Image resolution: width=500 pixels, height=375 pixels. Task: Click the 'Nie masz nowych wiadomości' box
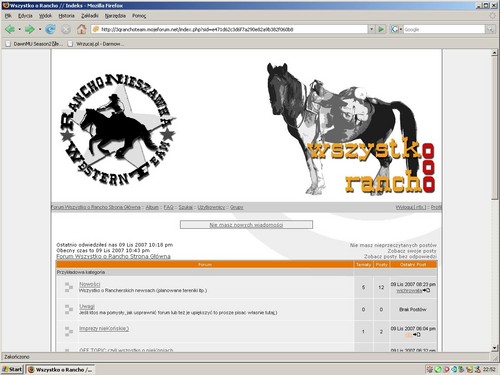point(246,225)
